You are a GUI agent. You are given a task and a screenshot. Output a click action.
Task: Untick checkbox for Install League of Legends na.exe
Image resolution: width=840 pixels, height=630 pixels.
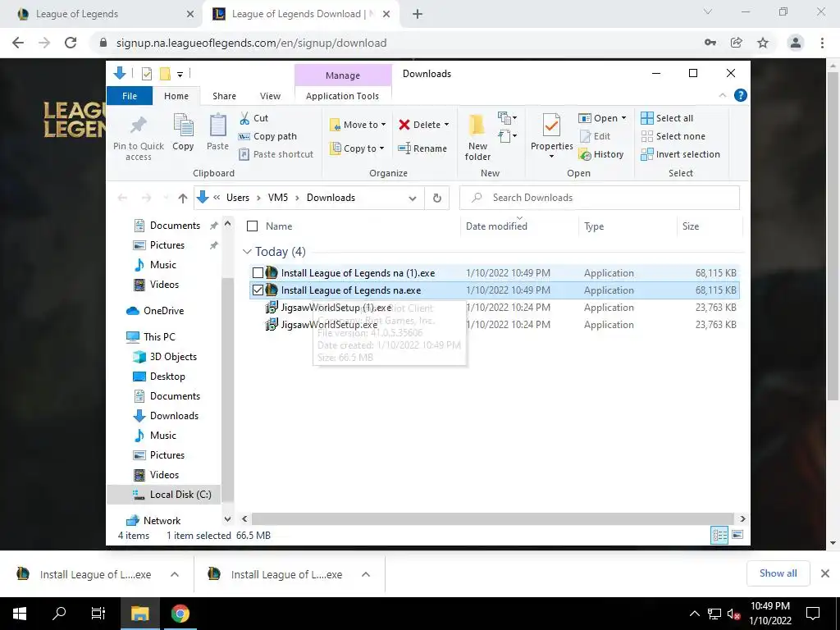coord(258,290)
